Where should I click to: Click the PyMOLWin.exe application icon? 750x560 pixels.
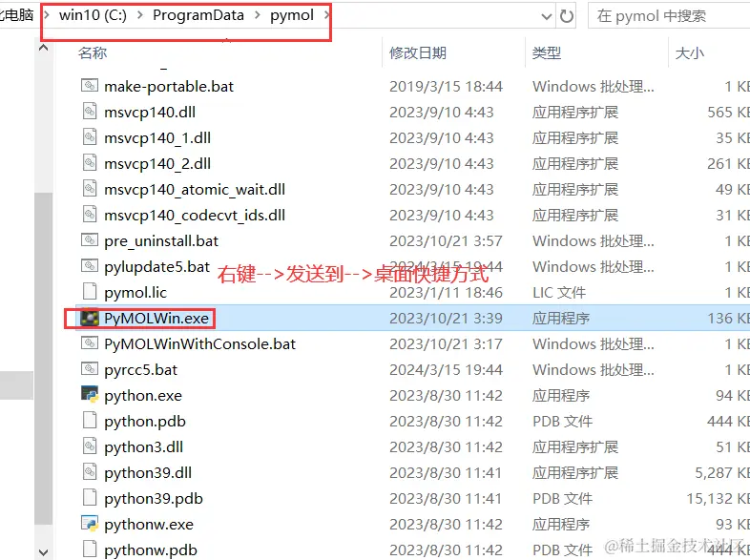tap(90, 318)
